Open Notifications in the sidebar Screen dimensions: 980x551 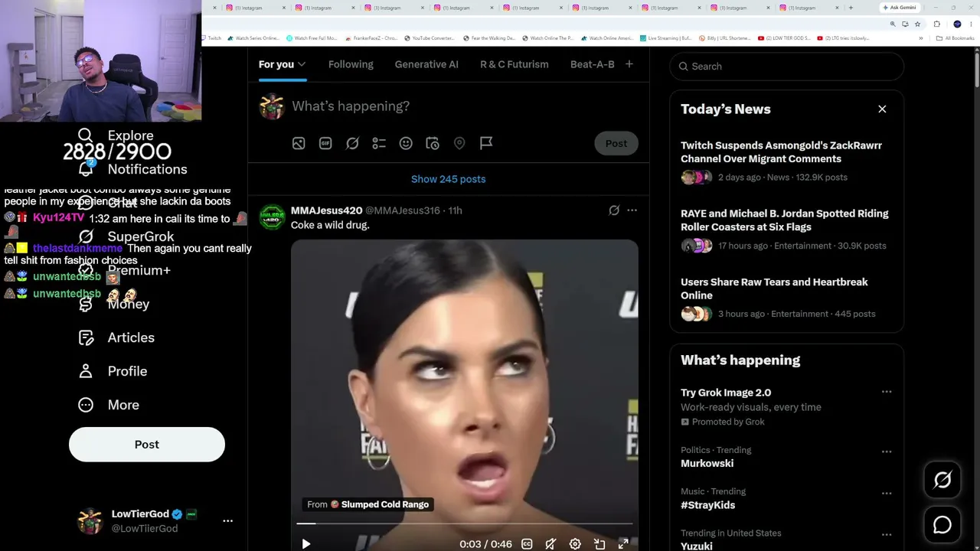(x=132, y=169)
